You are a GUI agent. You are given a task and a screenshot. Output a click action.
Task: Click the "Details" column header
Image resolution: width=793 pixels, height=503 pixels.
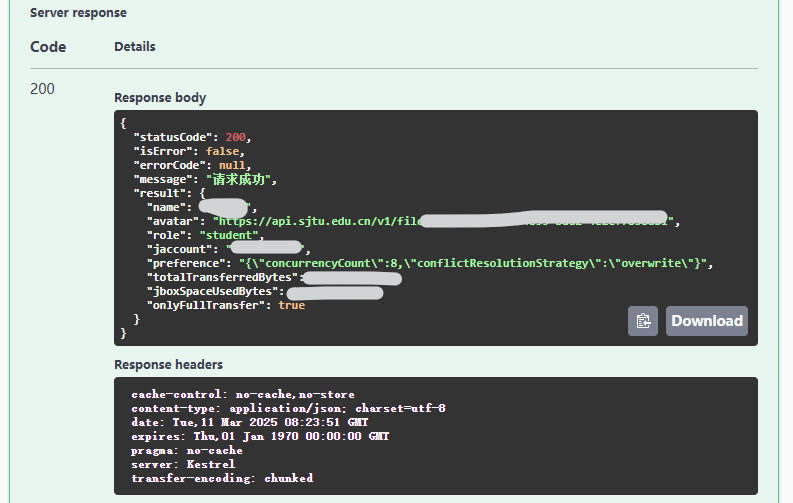pos(135,47)
